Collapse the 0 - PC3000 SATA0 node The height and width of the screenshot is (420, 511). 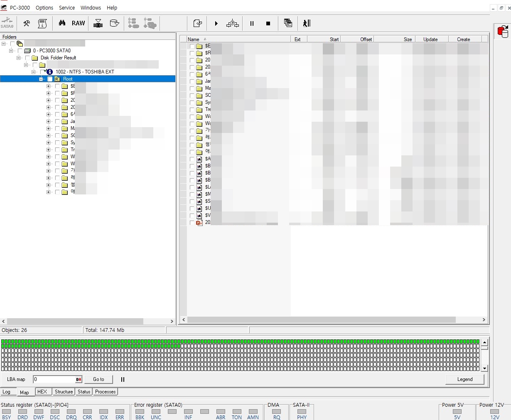pyautogui.click(x=11, y=51)
